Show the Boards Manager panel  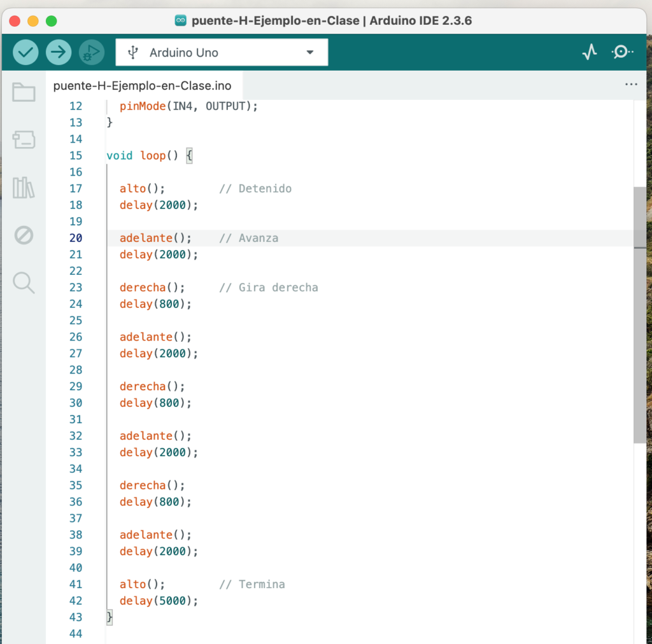[x=24, y=140]
